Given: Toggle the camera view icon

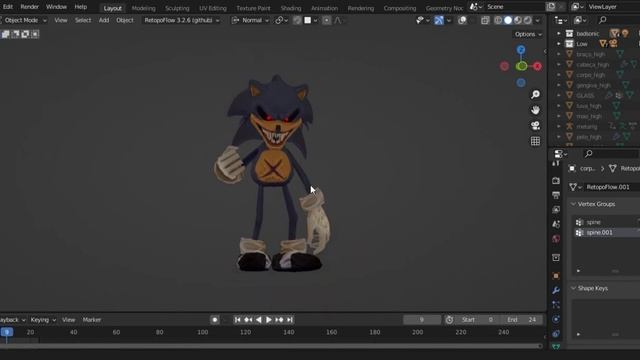Looking at the screenshot, I should tap(535, 126).
